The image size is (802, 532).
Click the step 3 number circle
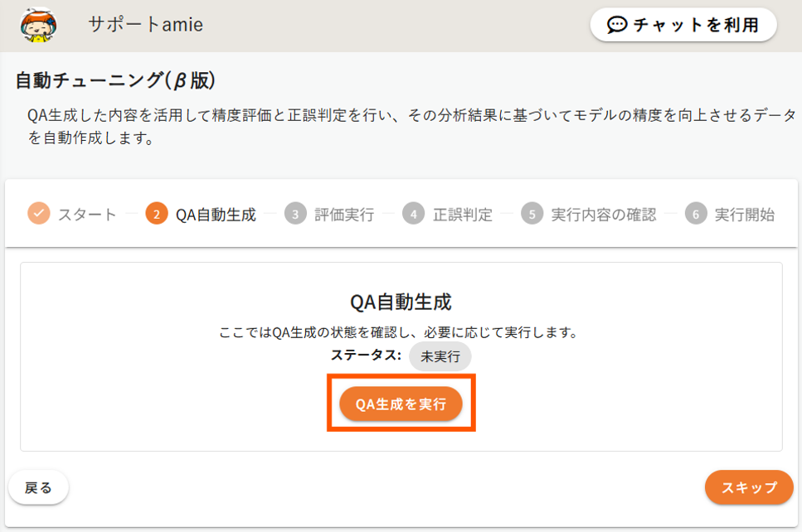click(x=295, y=215)
